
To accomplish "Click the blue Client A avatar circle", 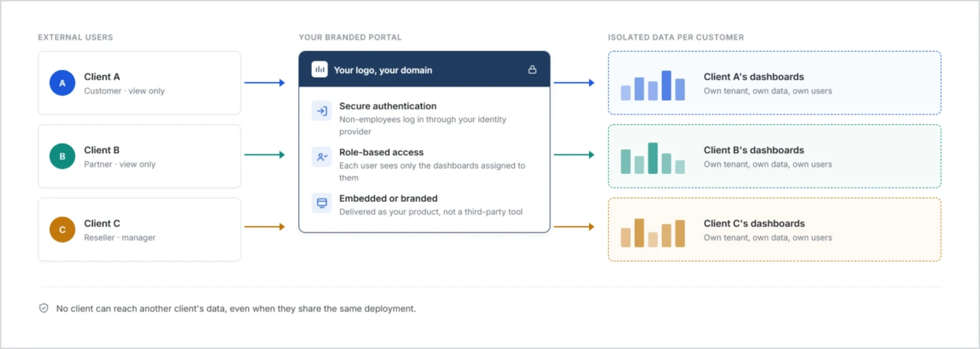I will pos(62,83).
